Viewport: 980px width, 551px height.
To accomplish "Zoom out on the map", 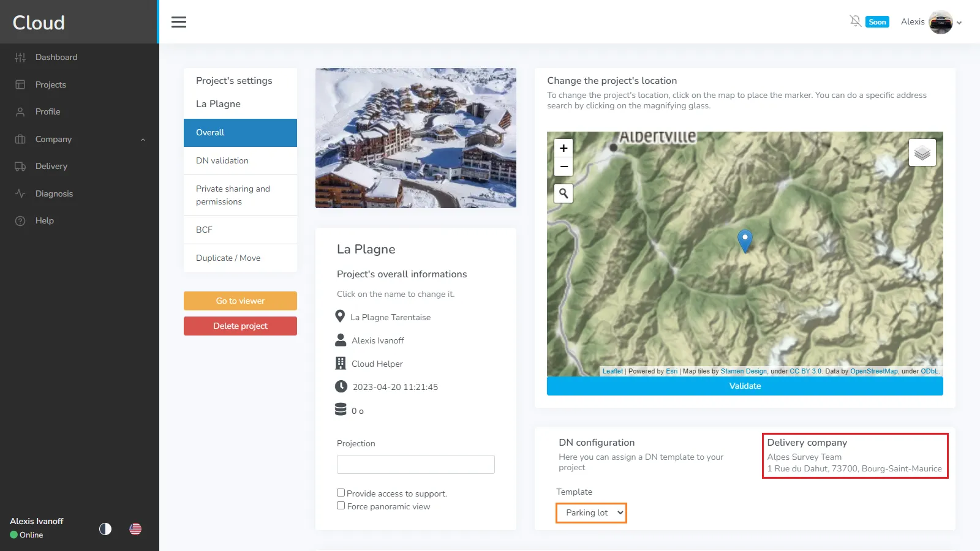I will [563, 167].
